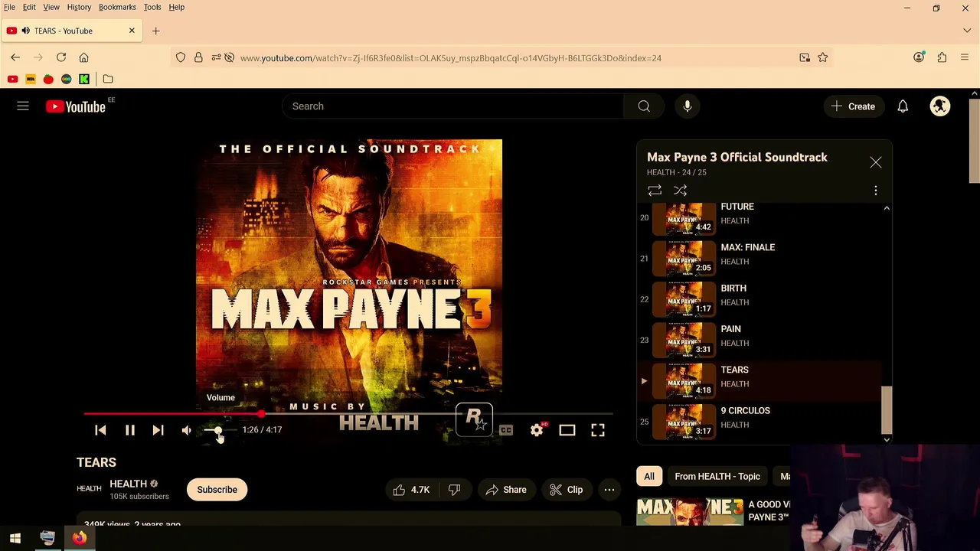
Task: Click the red playback progress scrubber
Action: click(261, 414)
